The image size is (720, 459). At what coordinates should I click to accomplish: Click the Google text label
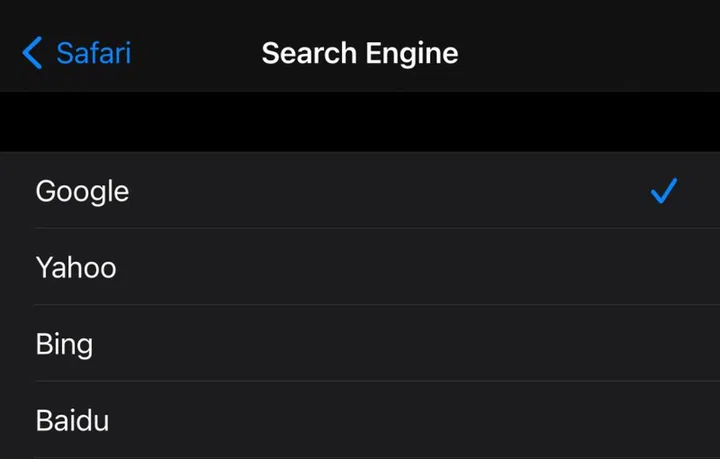coord(82,190)
